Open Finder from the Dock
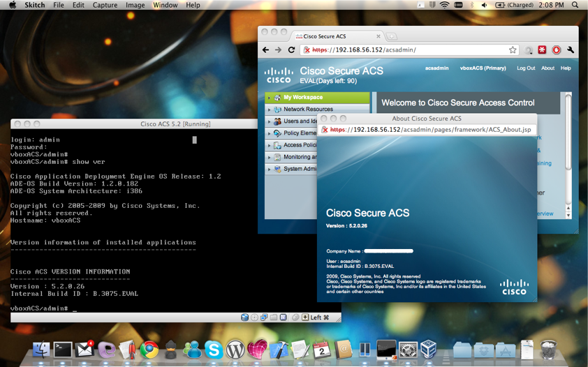Viewport: 588px width, 367px height. pos(41,350)
